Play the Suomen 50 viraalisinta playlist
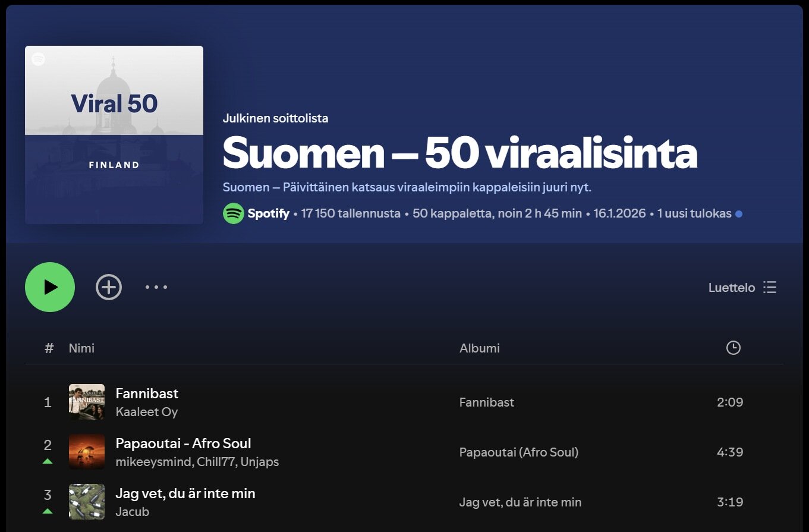Screen dimensions: 809x532 [50, 287]
